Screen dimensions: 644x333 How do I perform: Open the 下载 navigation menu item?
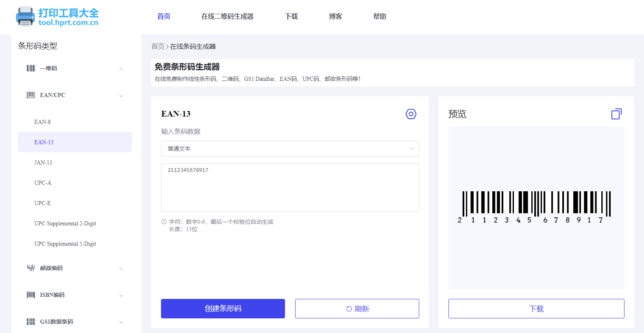292,16
